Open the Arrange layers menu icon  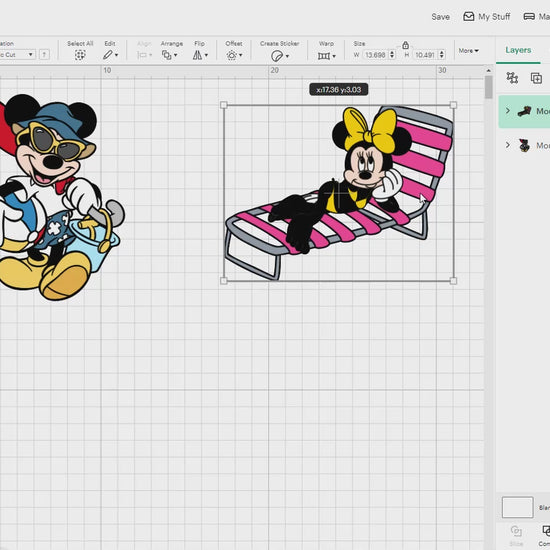[167, 55]
